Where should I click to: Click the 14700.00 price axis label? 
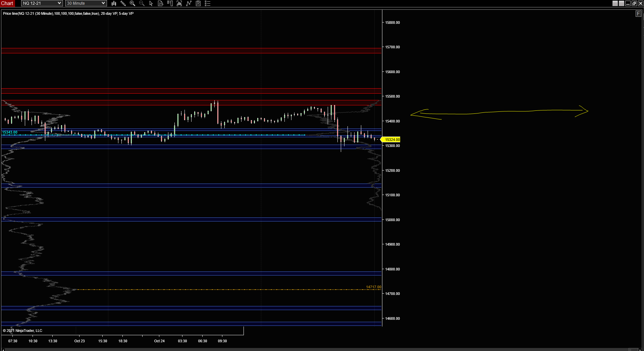tap(392, 294)
